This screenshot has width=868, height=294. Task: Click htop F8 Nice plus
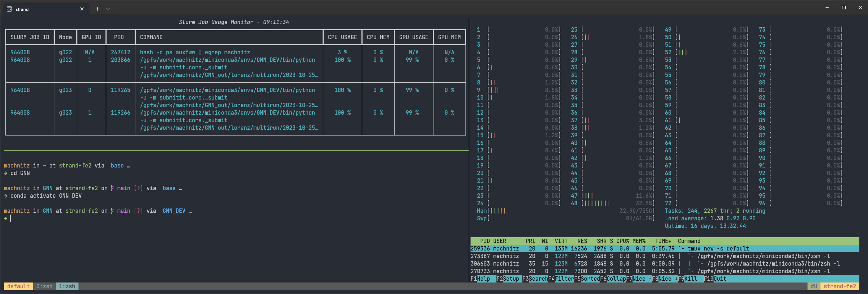click(665, 279)
